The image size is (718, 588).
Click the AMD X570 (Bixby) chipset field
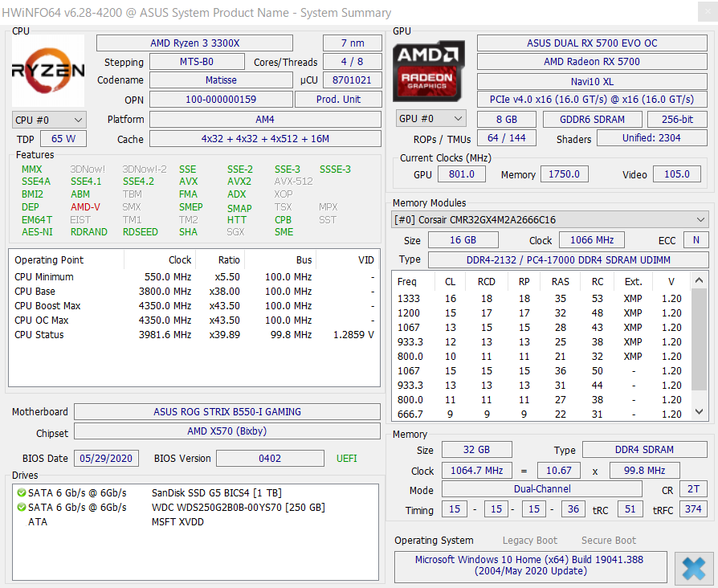[227, 431]
